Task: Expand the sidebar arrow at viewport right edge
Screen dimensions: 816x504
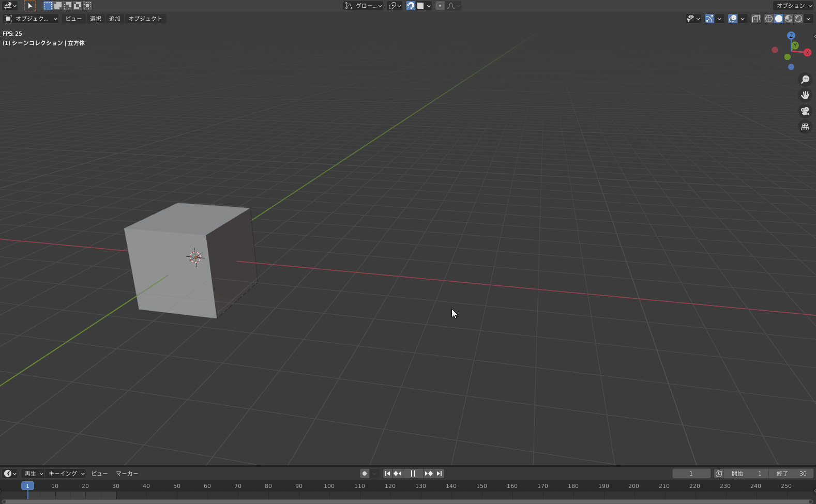Action: [x=814, y=36]
